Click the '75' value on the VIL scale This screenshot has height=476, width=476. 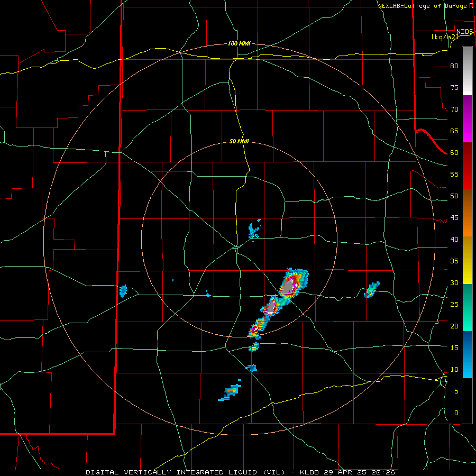[x=454, y=88]
